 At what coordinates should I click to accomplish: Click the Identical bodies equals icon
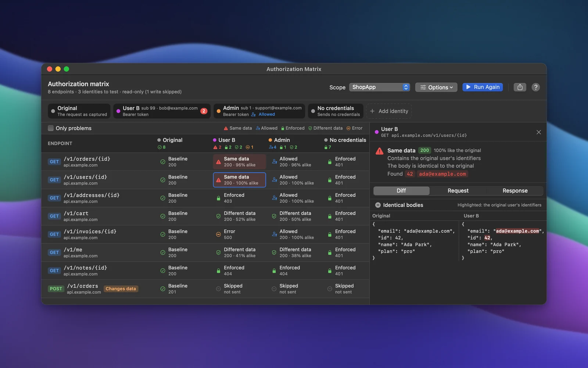tap(378, 205)
